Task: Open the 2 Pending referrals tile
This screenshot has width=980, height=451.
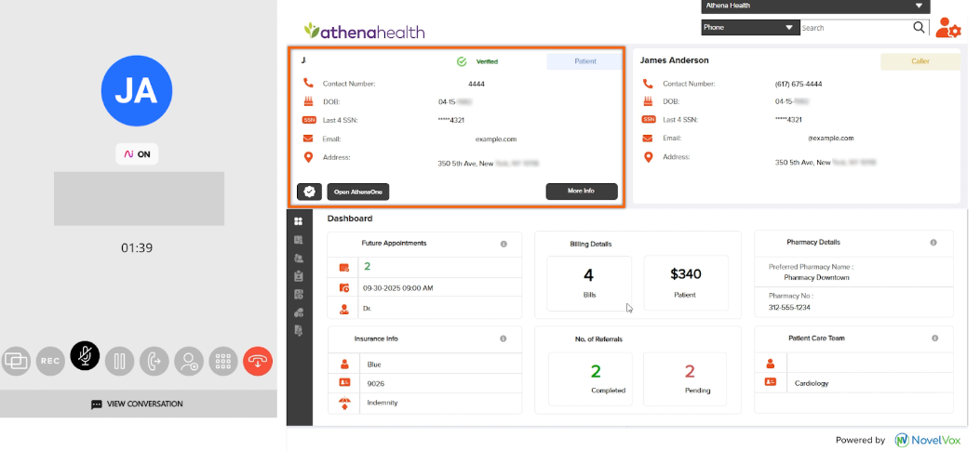Action: point(685,379)
